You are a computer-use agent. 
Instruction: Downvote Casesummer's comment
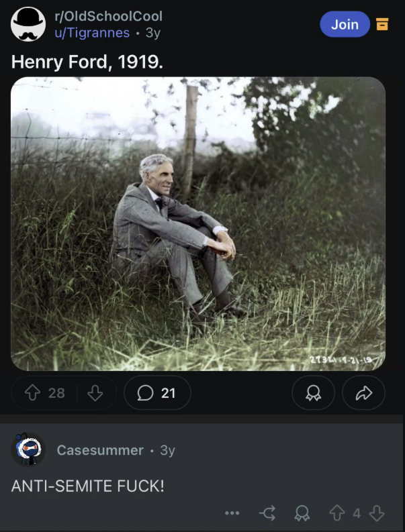coord(377,513)
